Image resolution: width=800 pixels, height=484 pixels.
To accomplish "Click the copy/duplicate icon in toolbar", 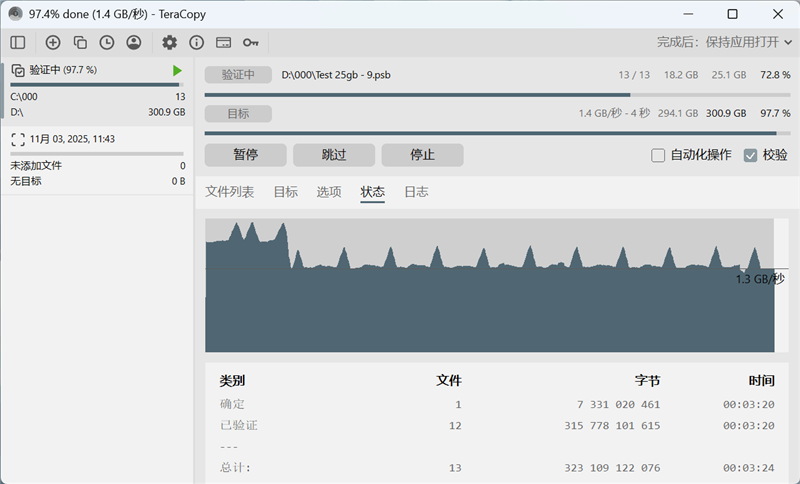I will (80, 43).
